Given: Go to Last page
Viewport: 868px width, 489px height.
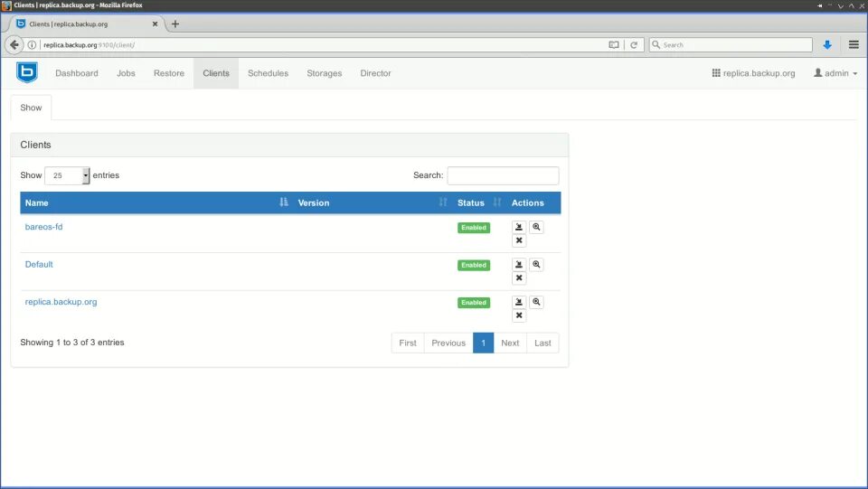Looking at the screenshot, I should pos(542,343).
